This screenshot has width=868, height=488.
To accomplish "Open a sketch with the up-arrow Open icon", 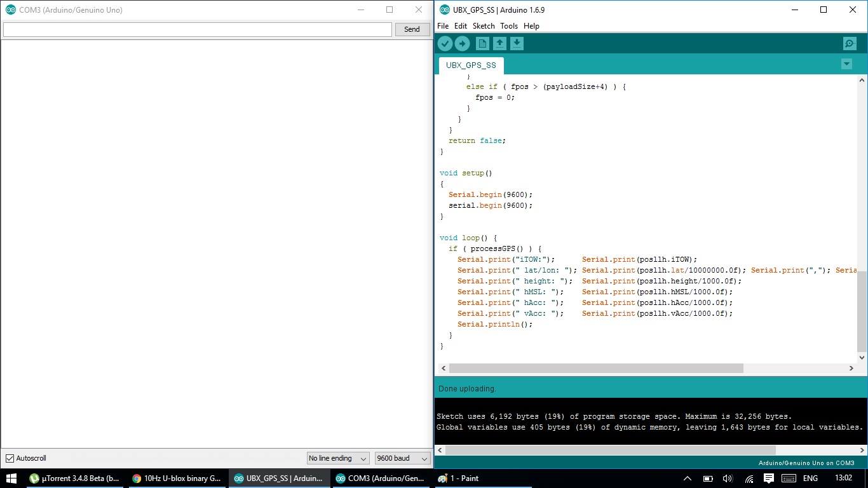I will (x=499, y=43).
